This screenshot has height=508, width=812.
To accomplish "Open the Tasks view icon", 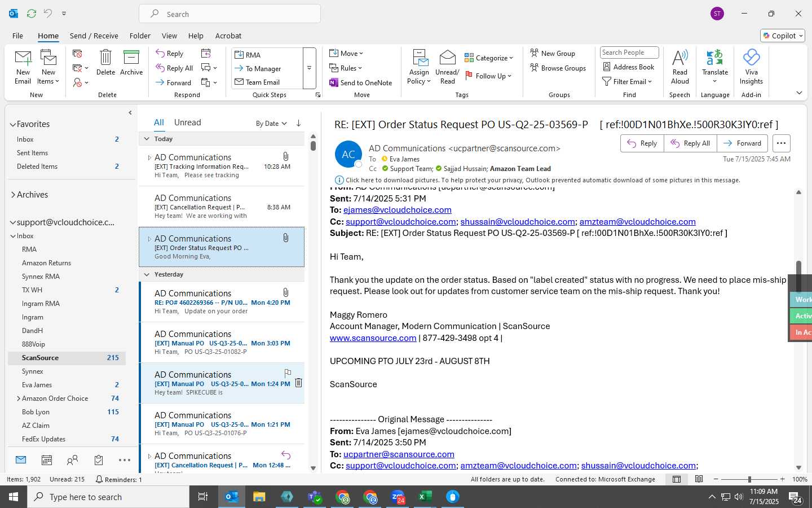I will pyautogui.click(x=99, y=461).
